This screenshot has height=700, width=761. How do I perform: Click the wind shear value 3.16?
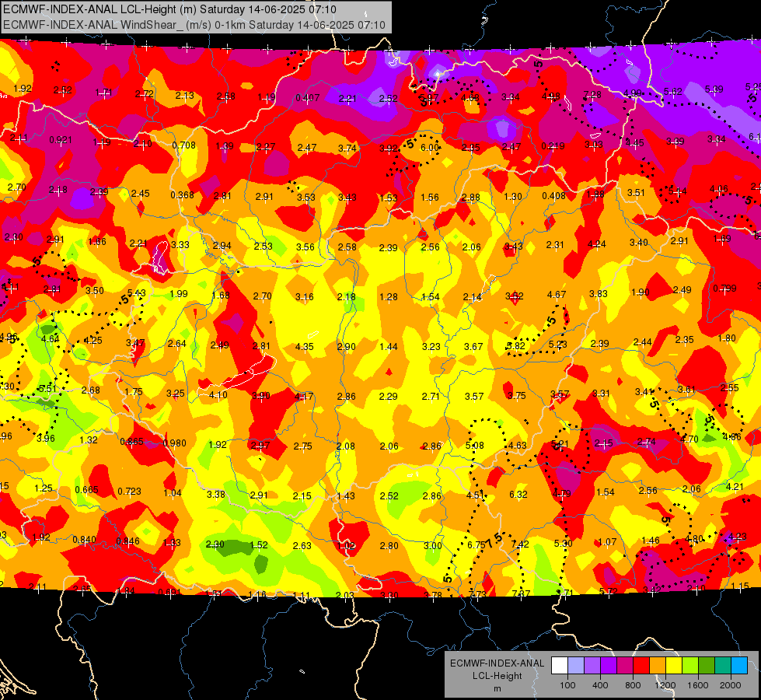click(x=304, y=297)
